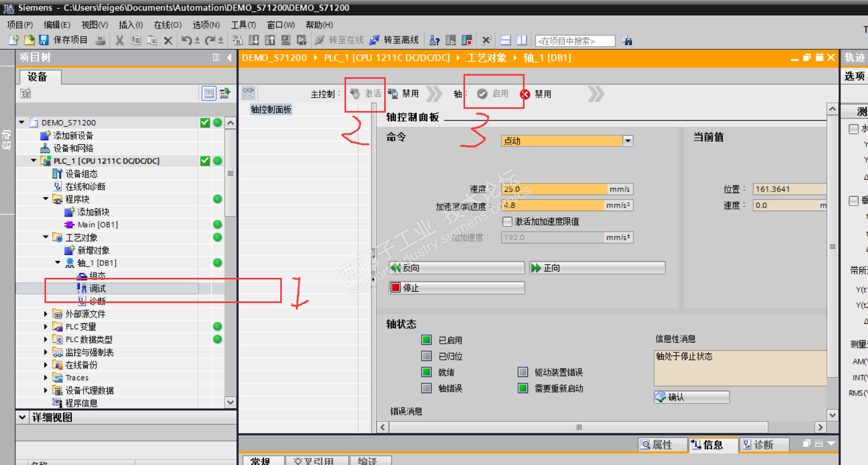Screen dimensions: 868x465
Task: Upload from device with toolbar icon
Action: click(270, 40)
